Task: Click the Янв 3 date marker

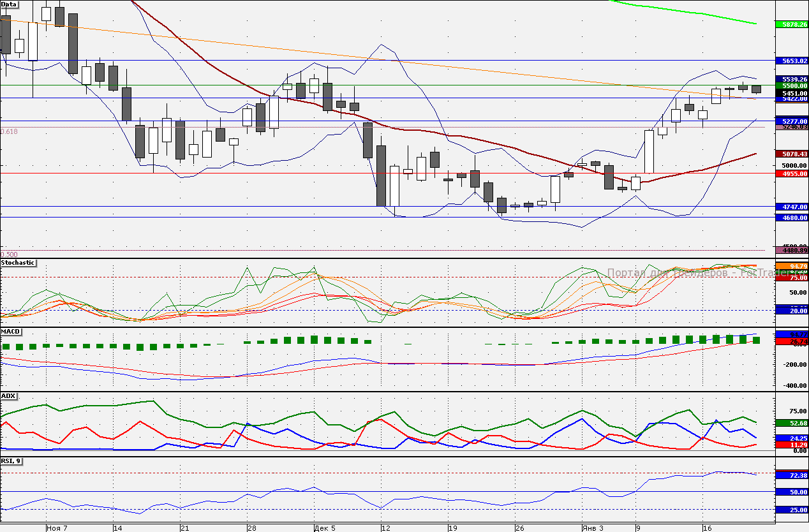Action: [592, 528]
